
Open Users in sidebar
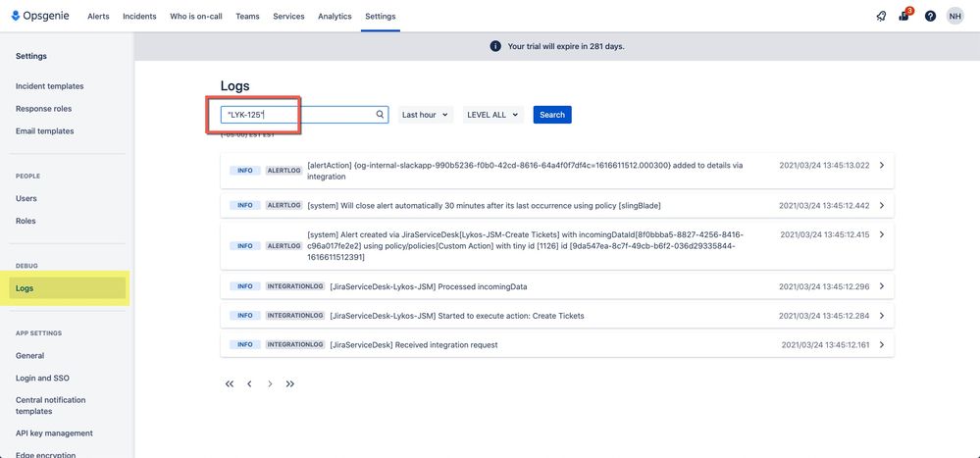point(26,198)
